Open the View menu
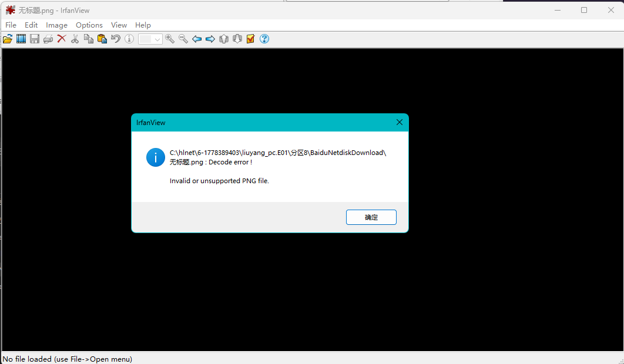 click(x=119, y=25)
